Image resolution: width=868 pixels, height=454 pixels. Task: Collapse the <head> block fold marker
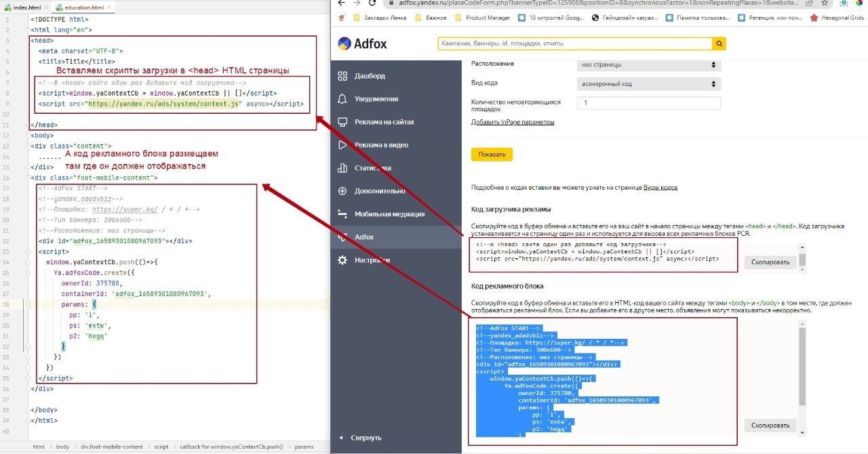coord(28,41)
